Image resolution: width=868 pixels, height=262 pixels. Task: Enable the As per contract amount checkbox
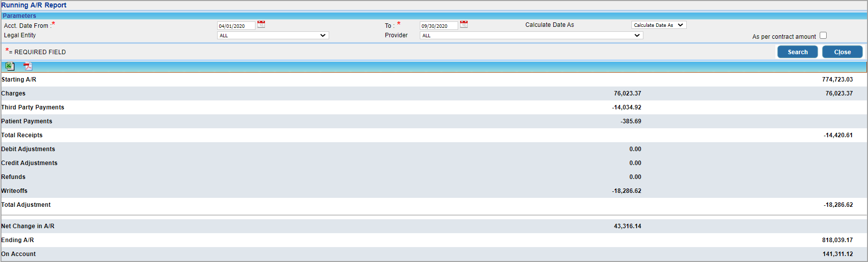823,35
